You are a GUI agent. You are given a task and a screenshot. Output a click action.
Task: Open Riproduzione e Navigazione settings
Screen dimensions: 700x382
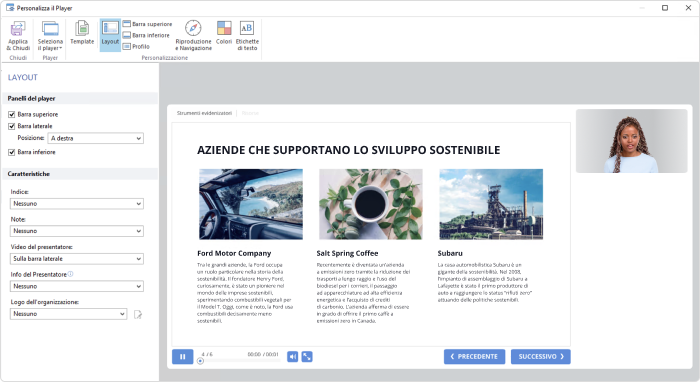point(193,35)
